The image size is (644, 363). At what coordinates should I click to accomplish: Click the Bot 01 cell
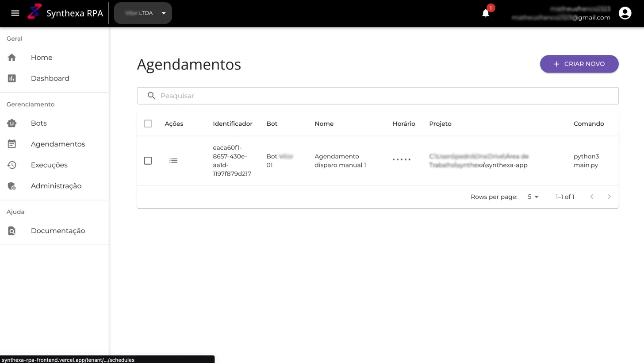coord(280,161)
